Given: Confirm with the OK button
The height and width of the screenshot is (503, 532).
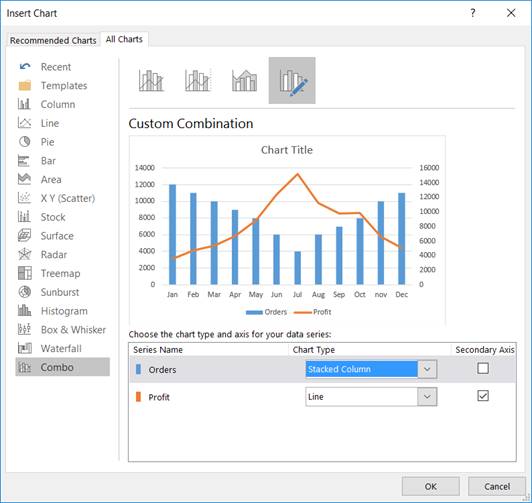Looking at the screenshot, I should pyautogui.click(x=431, y=486).
